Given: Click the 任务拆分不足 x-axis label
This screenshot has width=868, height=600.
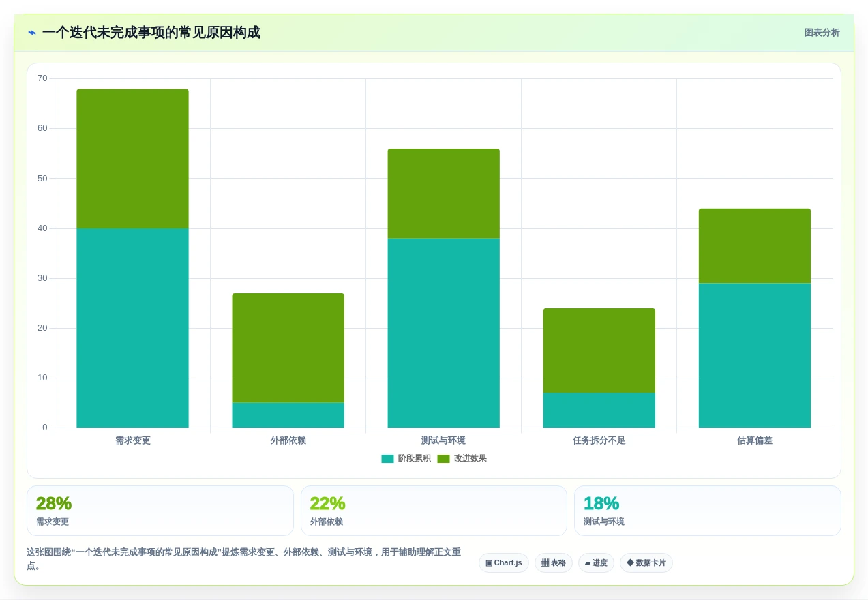Looking at the screenshot, I should (599, 440).
